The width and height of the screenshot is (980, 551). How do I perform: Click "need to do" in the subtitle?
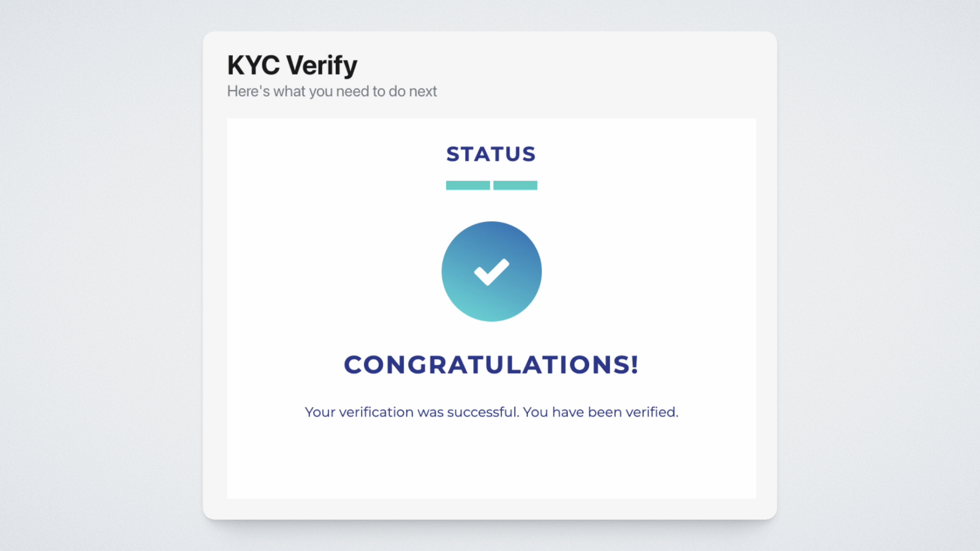371,91
